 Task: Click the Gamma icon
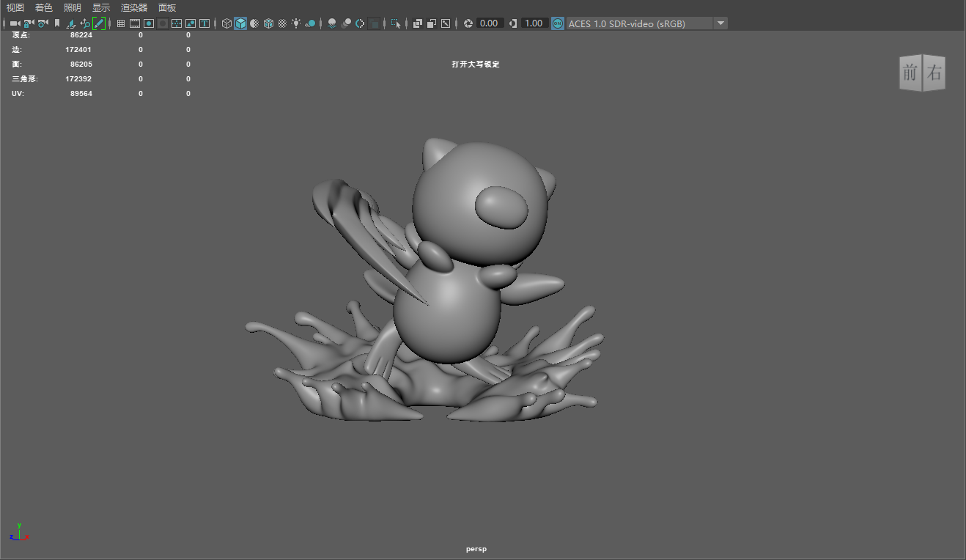pos(512,23)
